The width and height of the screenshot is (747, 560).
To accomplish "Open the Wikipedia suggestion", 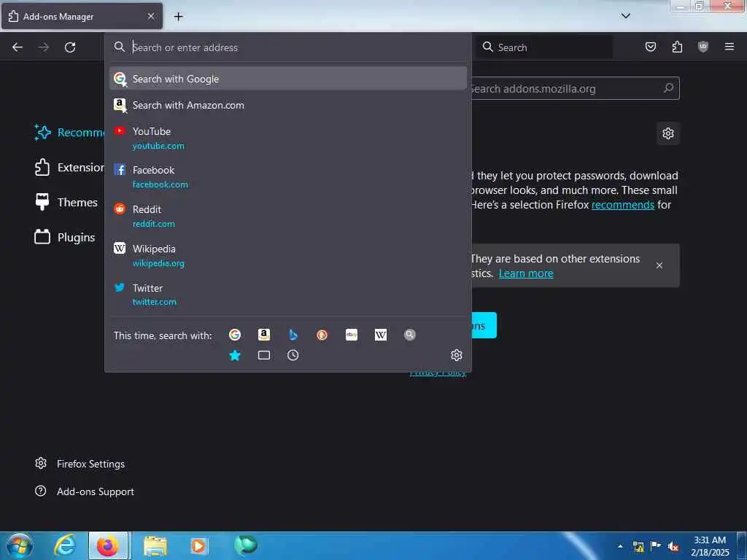I will pyautogui.click(x=287, y=256).
